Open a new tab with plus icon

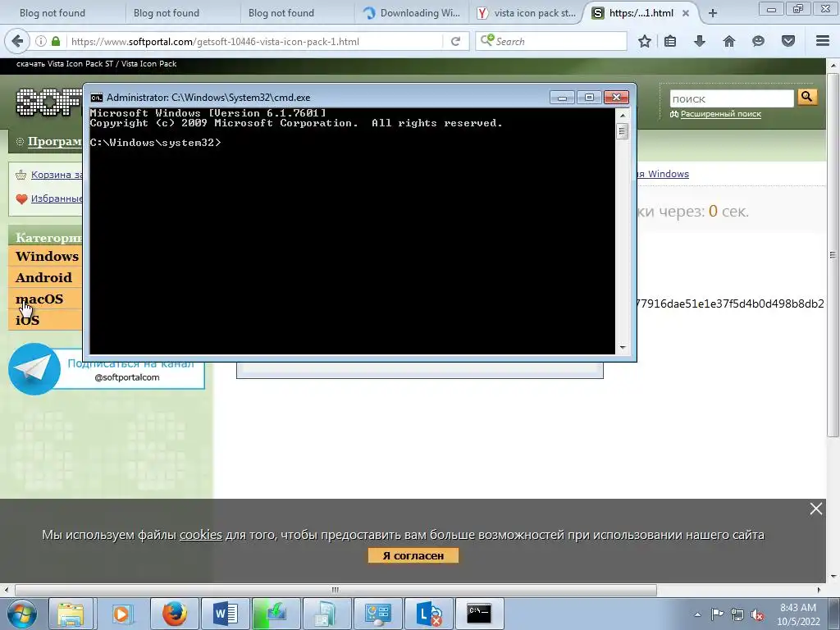point(713,13)
